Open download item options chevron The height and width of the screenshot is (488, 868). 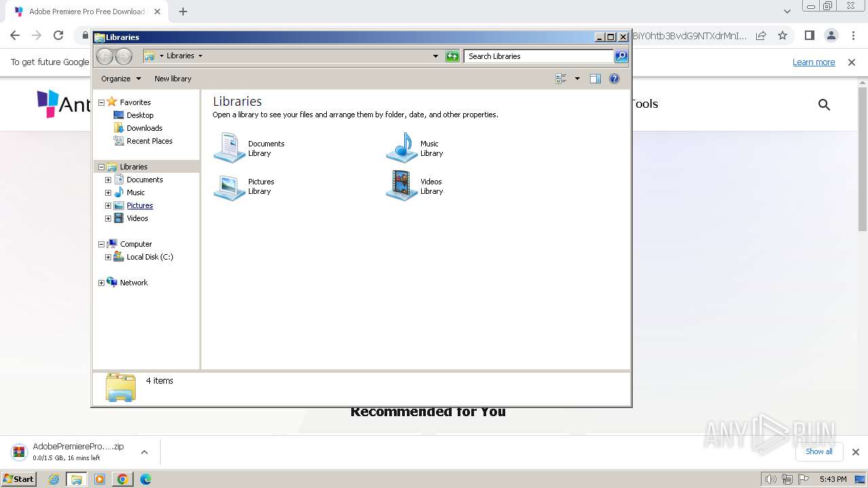[x=144, y=452]
